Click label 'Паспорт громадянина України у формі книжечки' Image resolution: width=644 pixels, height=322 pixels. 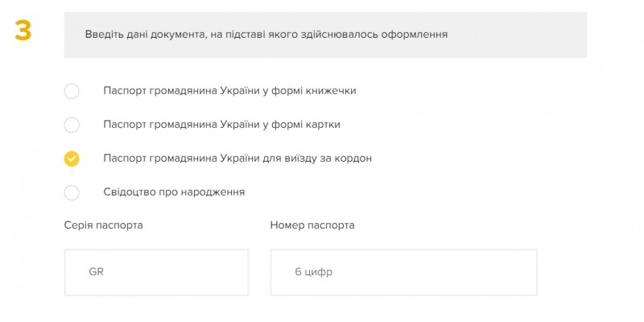point(229,91)
